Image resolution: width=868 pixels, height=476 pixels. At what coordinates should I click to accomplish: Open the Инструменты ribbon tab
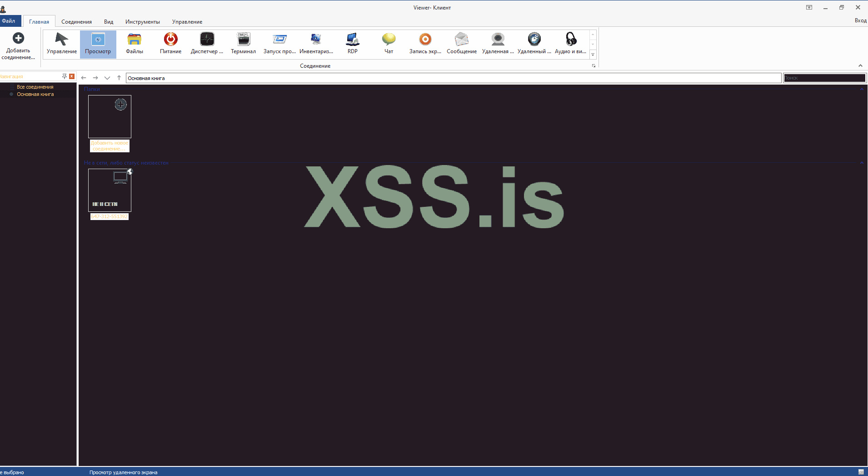pyautogui.click(x=143, y=21)
